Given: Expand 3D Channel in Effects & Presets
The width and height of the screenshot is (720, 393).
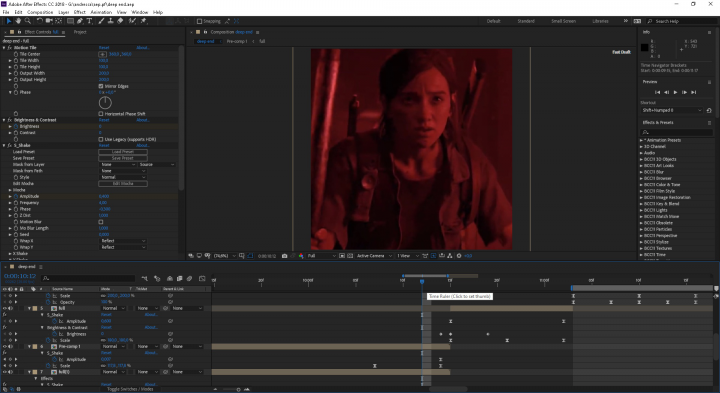Looking at the screenshot, I should coord(641,146).
